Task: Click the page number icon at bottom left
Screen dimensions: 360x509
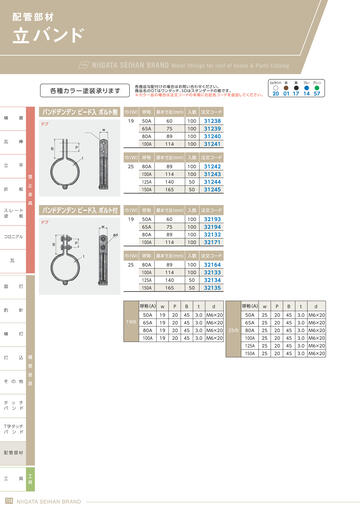Action: coord(9,501)
